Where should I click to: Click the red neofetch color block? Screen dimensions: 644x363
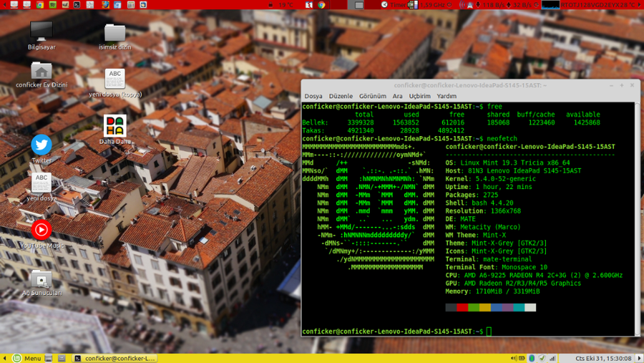click(462, 307)
